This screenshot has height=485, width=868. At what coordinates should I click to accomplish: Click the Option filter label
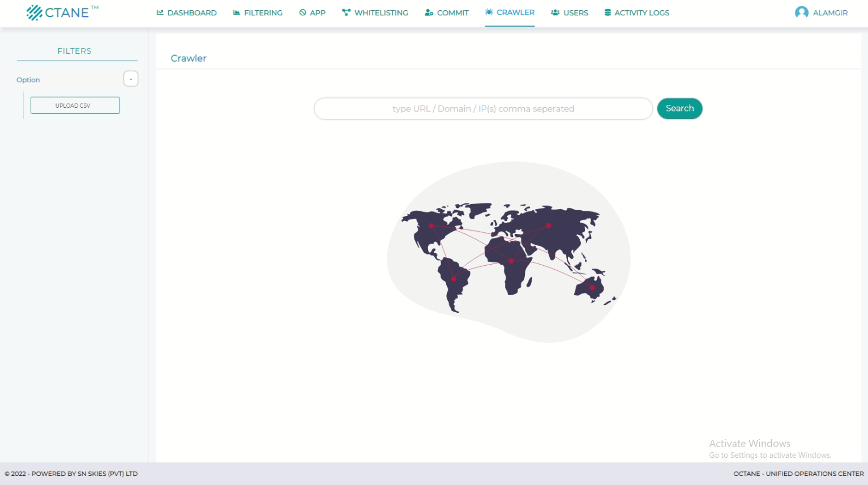click(x=28, y=80)
